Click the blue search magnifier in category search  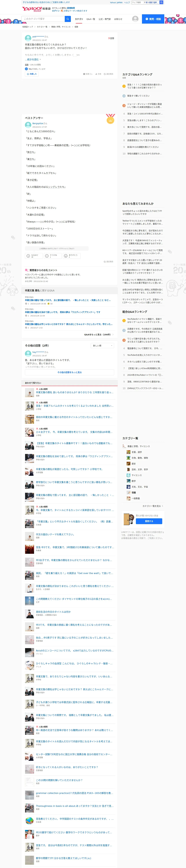pos(68,19)
